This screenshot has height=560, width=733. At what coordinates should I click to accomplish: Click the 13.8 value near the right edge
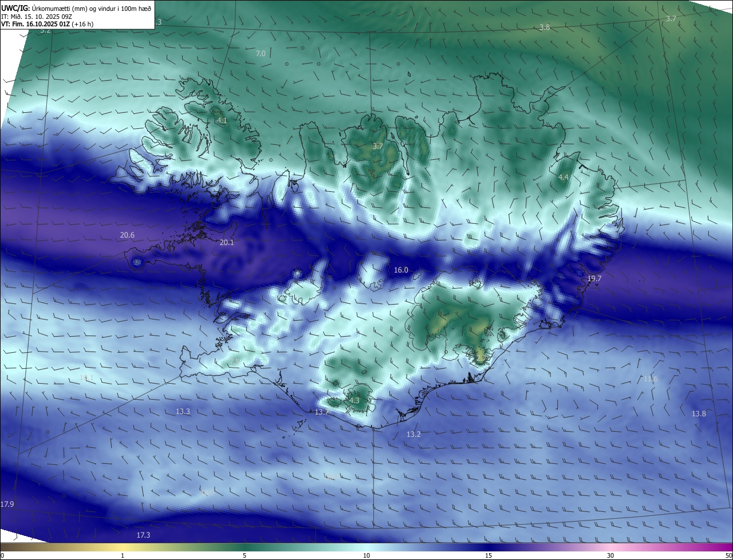[x=699, y=414]
